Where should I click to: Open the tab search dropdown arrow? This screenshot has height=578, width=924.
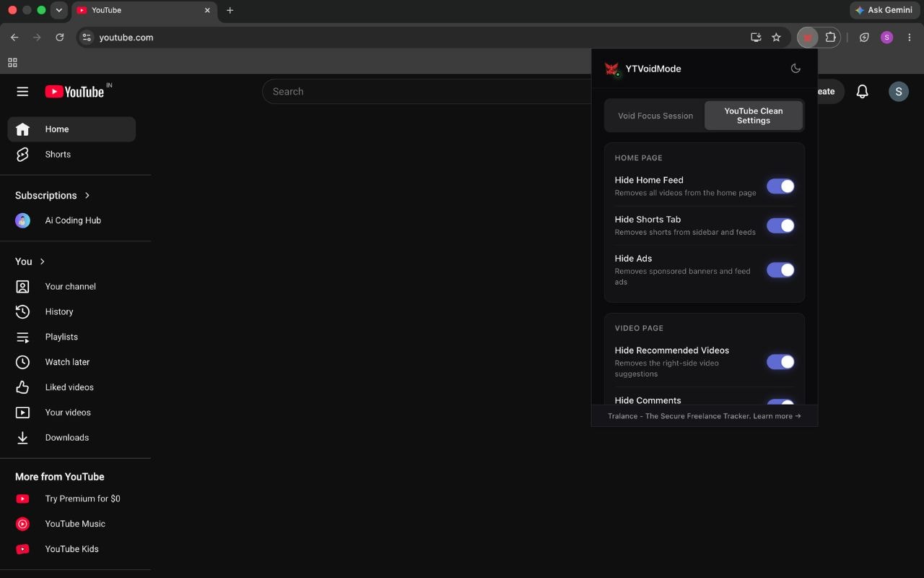[x=59, y=10]
